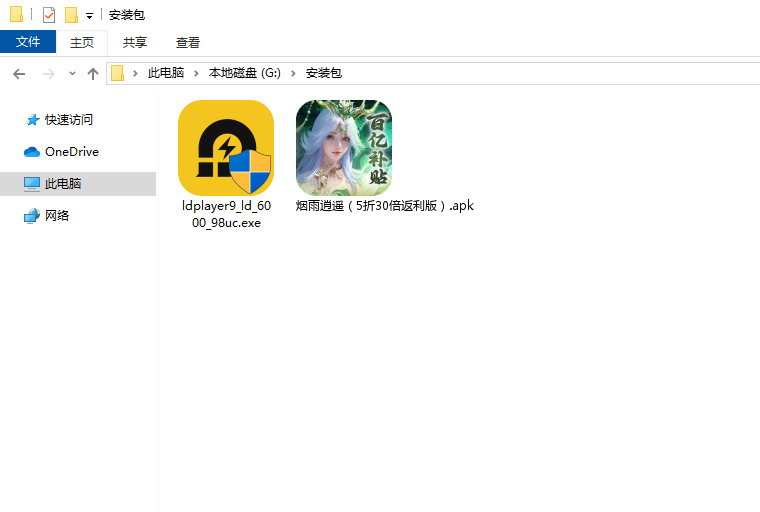Open the ldplayer9 installer exe icon
This screenshot has height=512, width=760.
coord(225,148)
